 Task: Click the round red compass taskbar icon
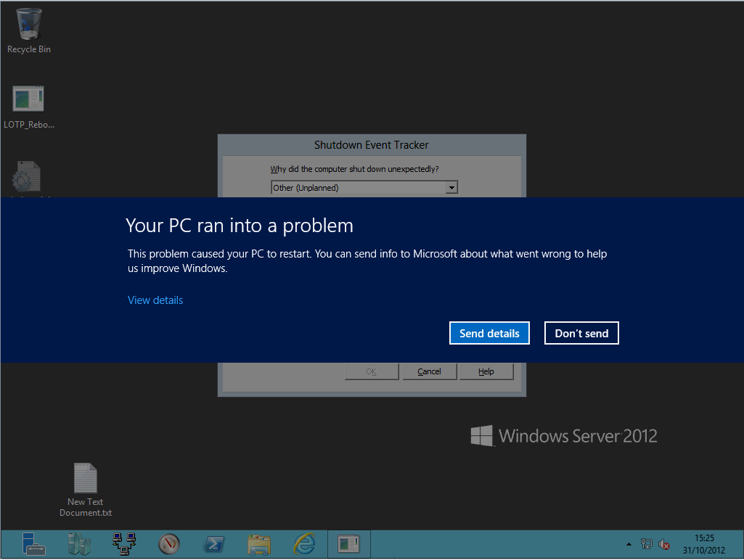coord(168,543)
